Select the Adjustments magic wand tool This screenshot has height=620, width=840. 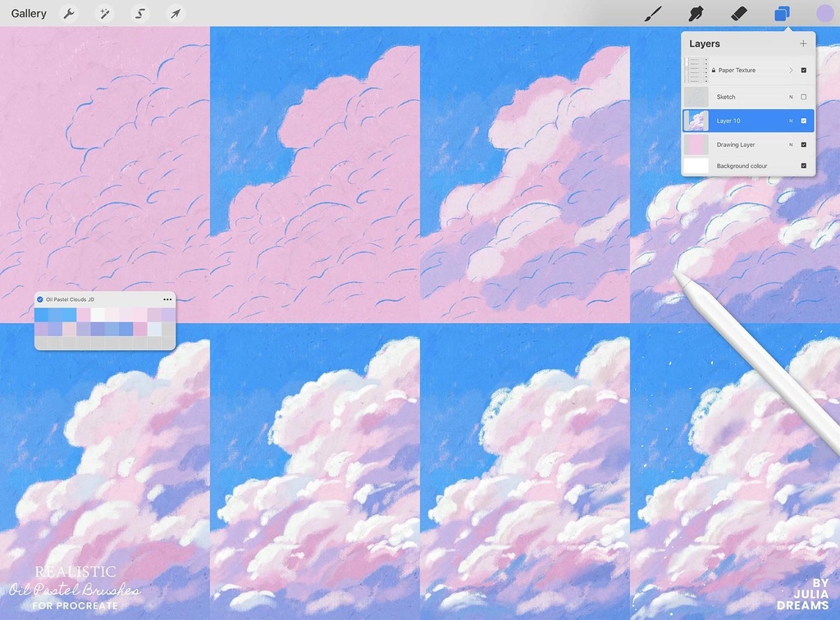pos(104,13)
